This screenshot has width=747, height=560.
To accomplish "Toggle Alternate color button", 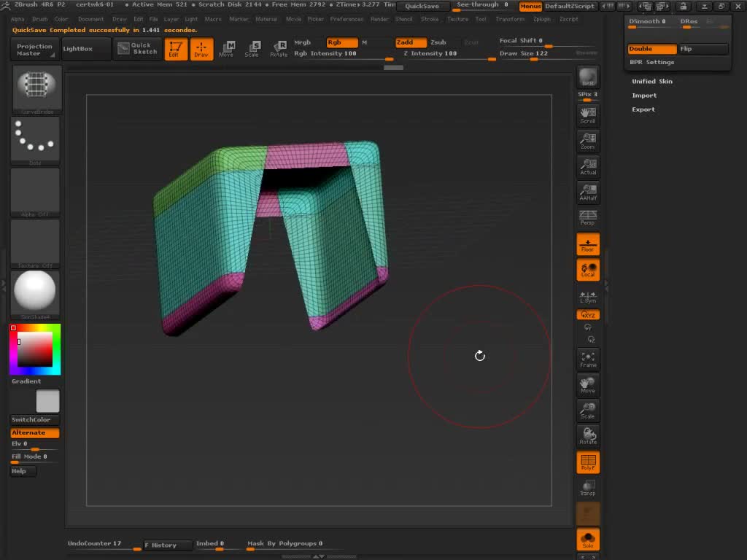I will pos(35,432).
